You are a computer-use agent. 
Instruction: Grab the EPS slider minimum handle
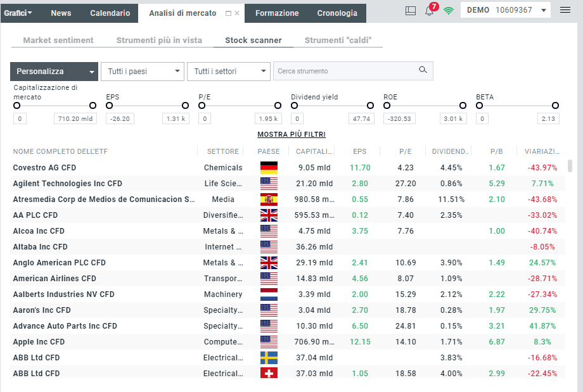(x=109, y=106)
